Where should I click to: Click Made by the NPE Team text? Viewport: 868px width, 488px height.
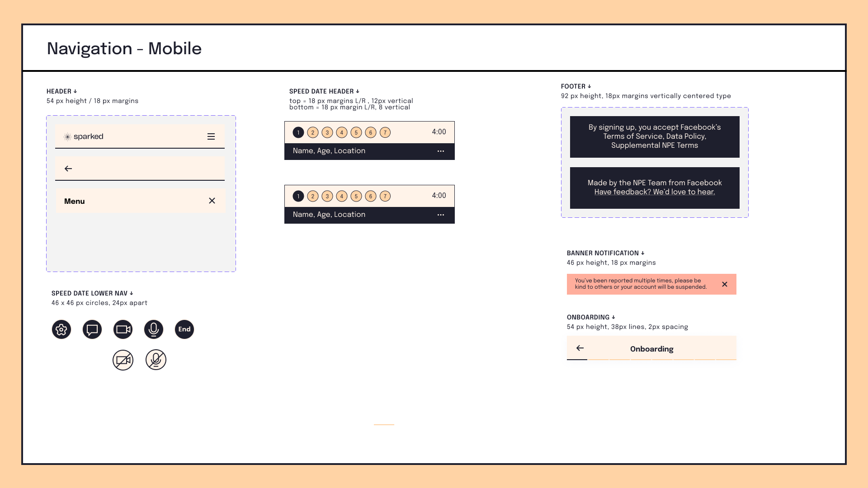point(655,183)
